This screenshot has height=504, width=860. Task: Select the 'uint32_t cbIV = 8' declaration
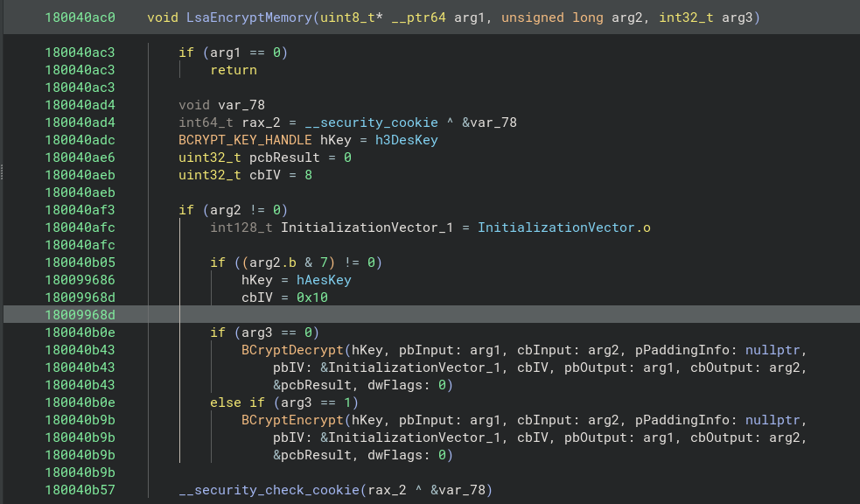245,175
